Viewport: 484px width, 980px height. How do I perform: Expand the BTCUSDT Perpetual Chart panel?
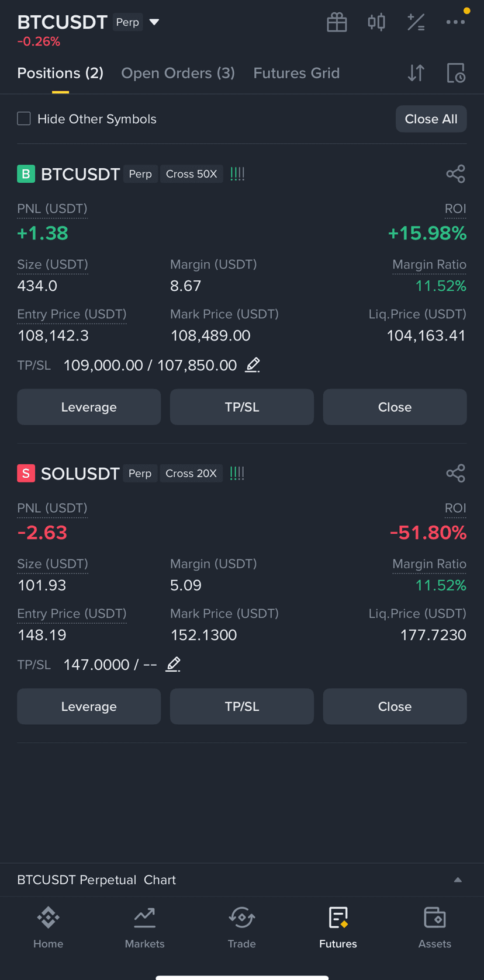[458, 880]
